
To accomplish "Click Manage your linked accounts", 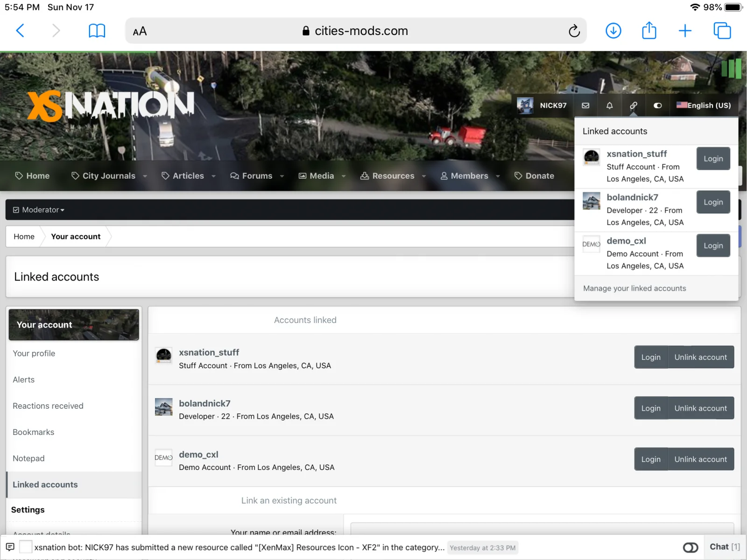I will pos(634,288).
